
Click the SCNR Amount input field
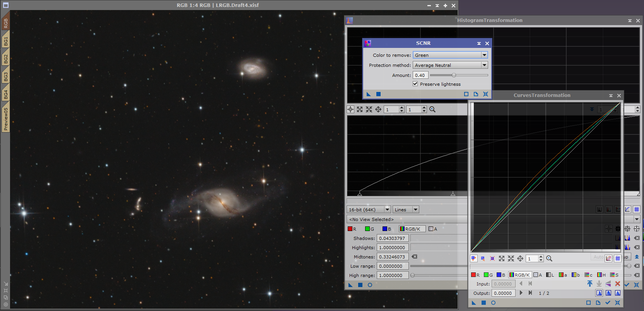(x=420, y=75)
